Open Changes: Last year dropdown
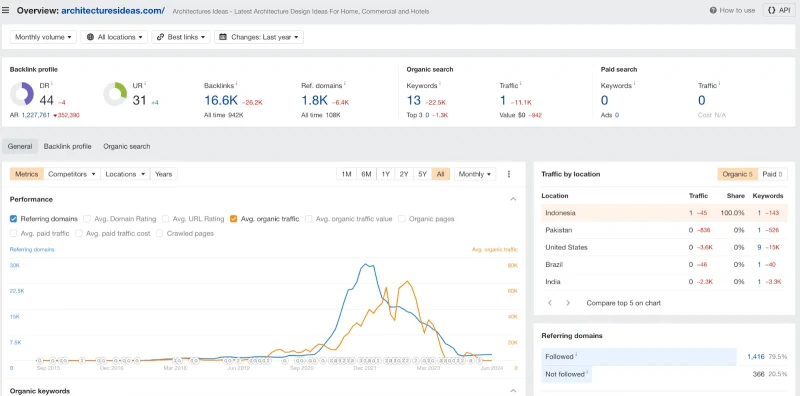This screenshot has height=396, width=800. (x=259, y=37)
